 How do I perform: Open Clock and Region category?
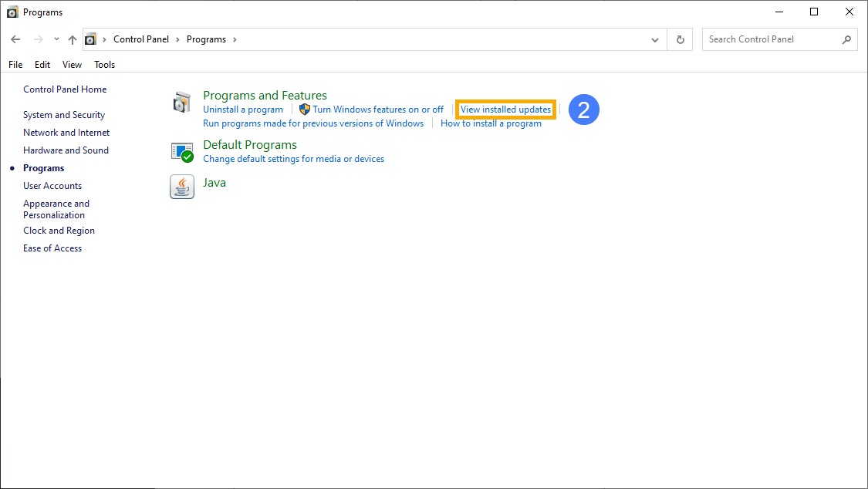[x=59, y=231]
